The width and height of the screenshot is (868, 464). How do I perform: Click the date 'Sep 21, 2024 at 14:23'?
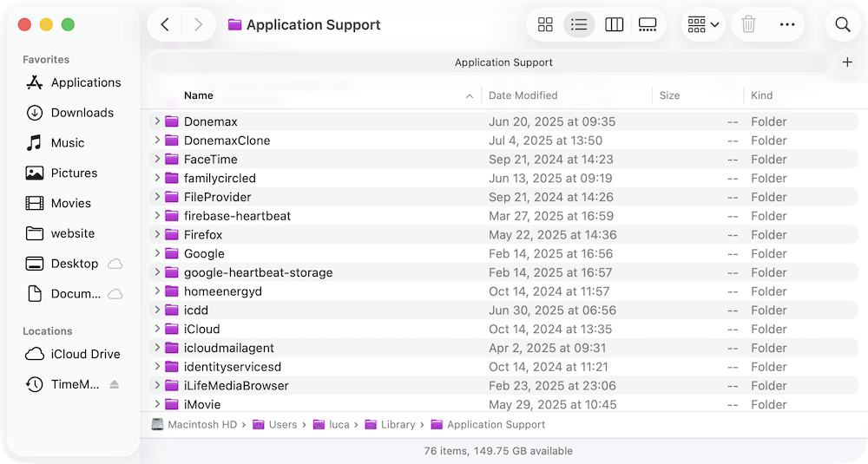551,160
